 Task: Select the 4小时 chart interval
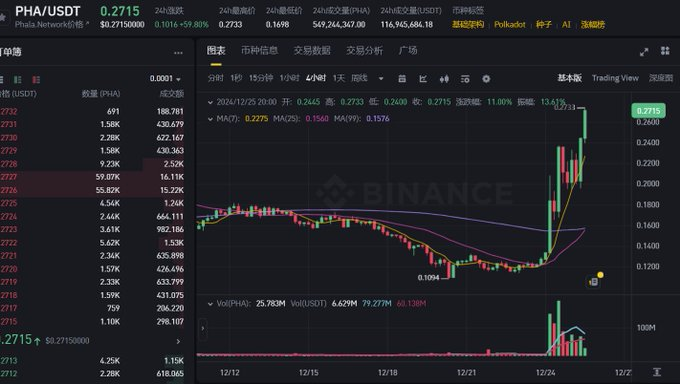(x=316, y=78)
